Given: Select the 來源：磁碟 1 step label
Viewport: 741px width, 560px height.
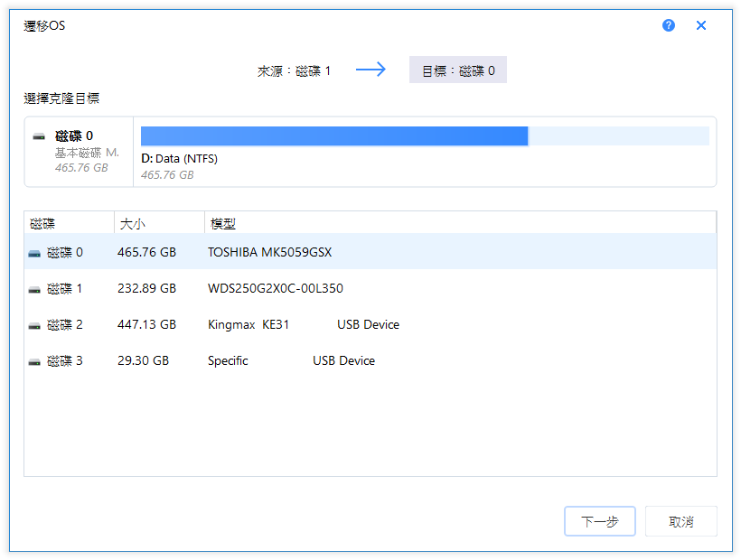Looking at the screenshot, I should click(294, 71).
